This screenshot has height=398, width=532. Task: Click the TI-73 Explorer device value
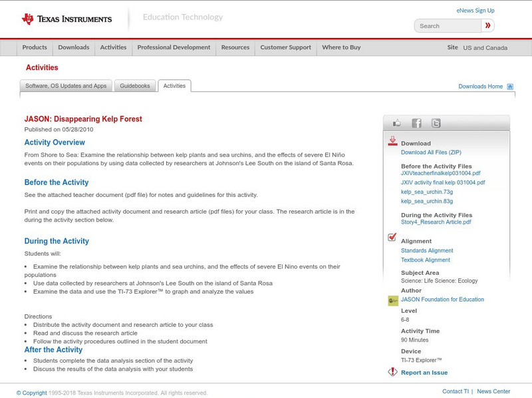pyautogui.click(x=422, y=360)
